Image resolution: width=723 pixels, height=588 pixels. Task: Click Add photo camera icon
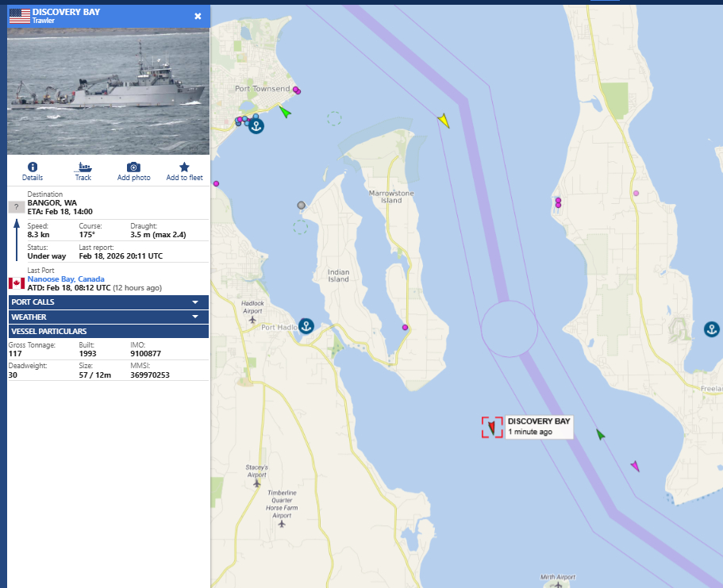(x=133, y=167)
